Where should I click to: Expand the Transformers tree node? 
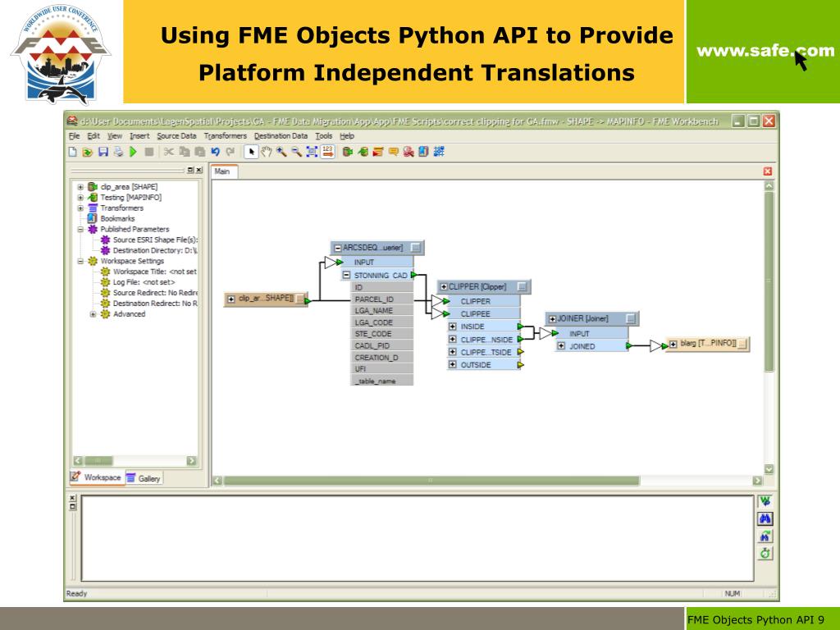(x=80, y=208)
